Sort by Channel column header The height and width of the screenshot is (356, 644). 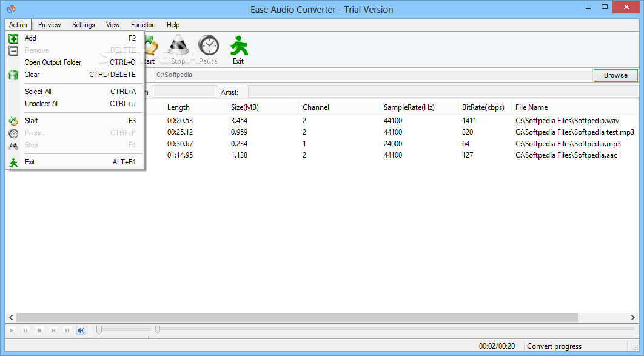pos(339,107)
